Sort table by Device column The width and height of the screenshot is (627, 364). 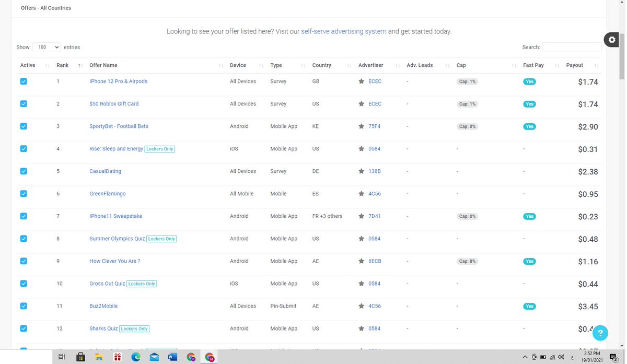tap(246, 65)
